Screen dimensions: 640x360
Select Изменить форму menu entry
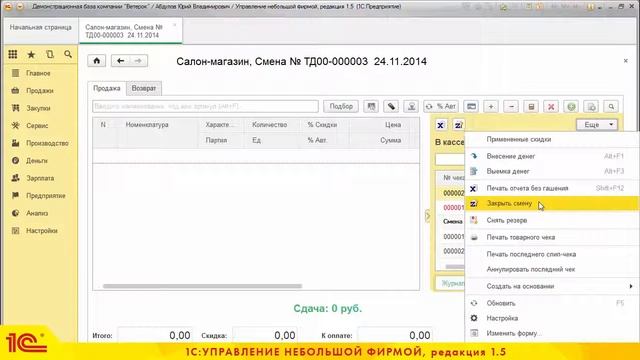552,333
